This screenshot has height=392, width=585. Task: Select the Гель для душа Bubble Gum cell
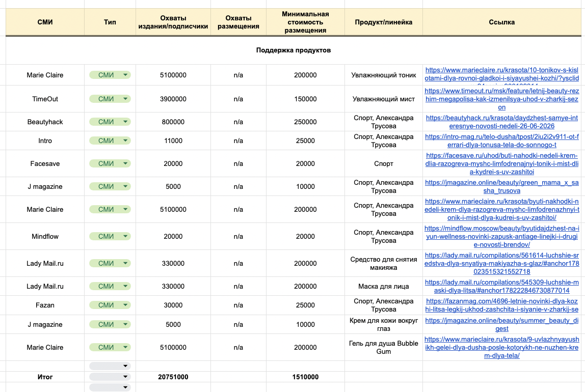pyautogui.click(x=384, y=347)
